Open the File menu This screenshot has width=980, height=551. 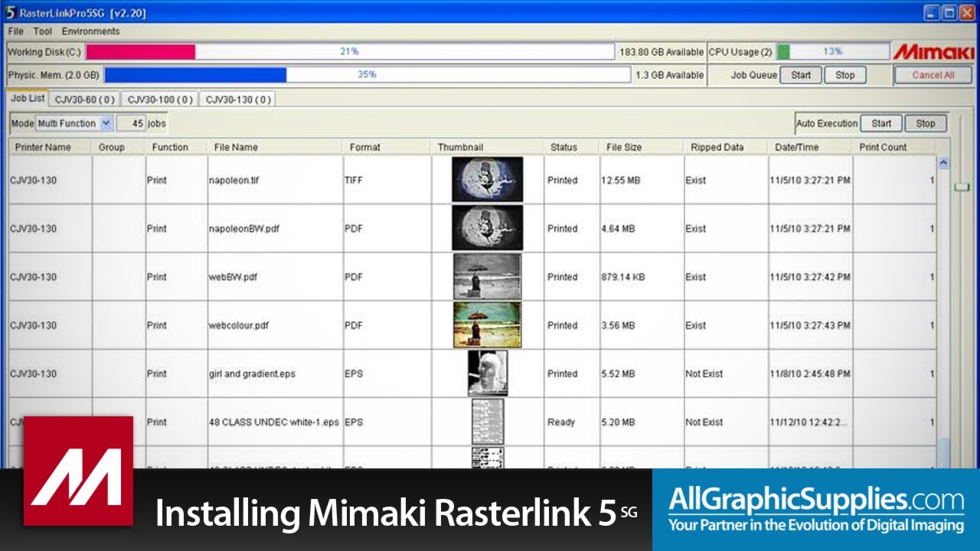(x=15, y=31)
